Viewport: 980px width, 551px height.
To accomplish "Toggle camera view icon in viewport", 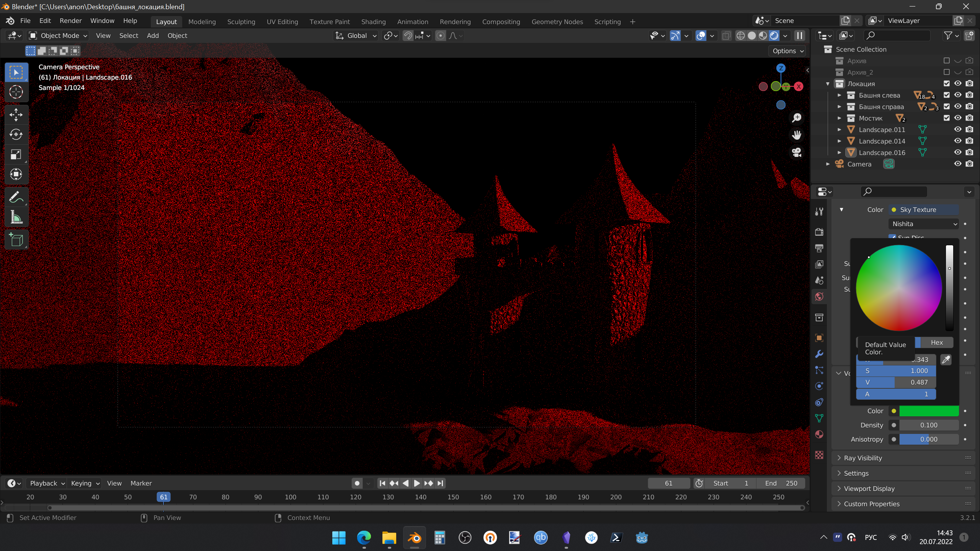I will (x=797, y=152).
